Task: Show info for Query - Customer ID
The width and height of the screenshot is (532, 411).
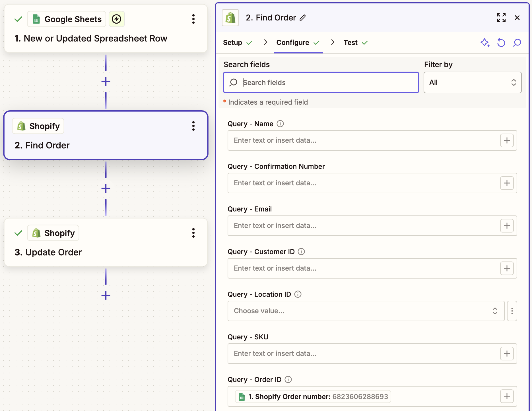Action: pos(301,252)
